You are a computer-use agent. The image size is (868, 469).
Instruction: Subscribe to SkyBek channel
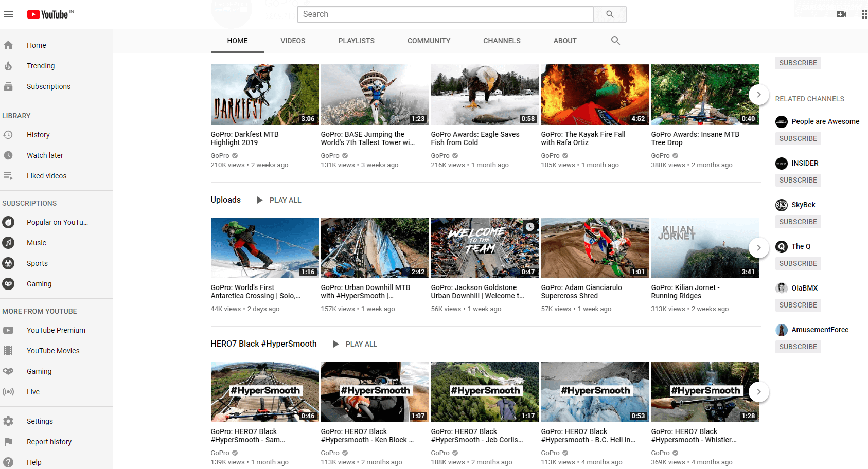[x=798, y=222]
